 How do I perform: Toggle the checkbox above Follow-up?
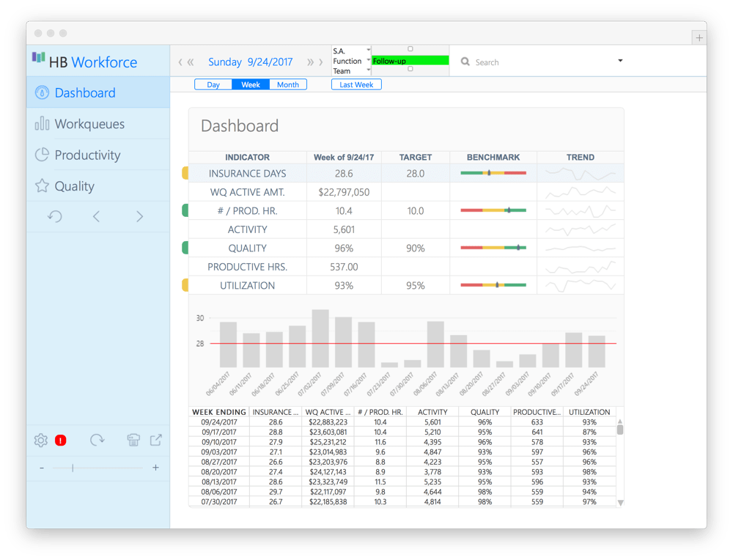[410, 49]
